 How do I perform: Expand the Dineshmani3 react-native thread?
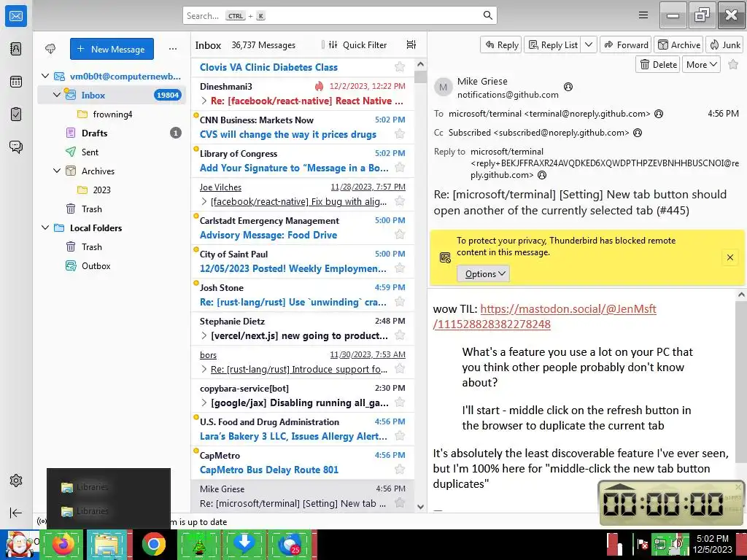(x=204, y=101)
